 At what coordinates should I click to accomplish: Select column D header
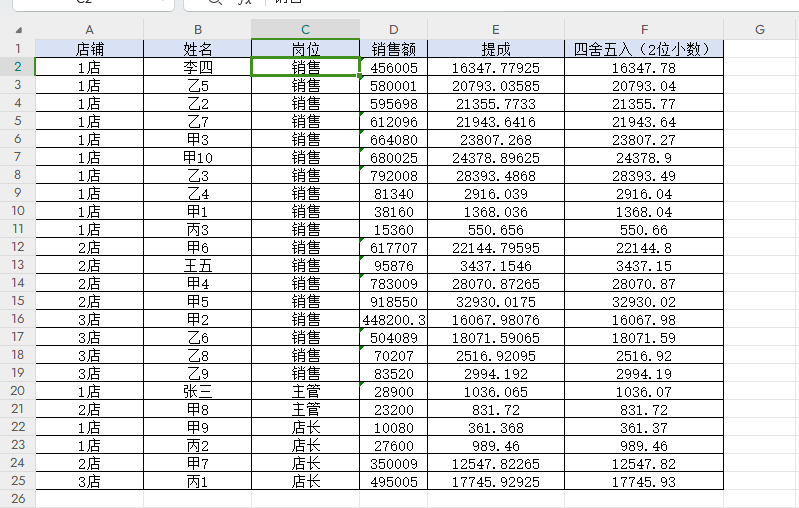pos(393,30)
